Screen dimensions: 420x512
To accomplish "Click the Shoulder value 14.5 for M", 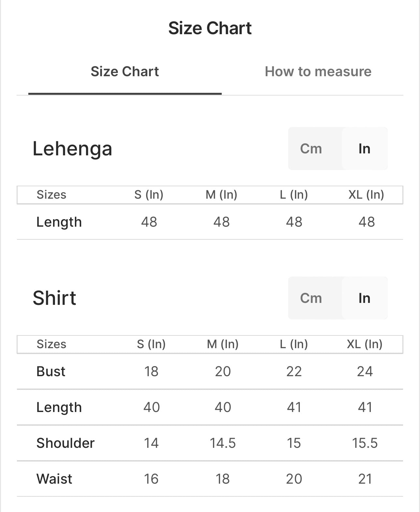I will click(223, 443).
